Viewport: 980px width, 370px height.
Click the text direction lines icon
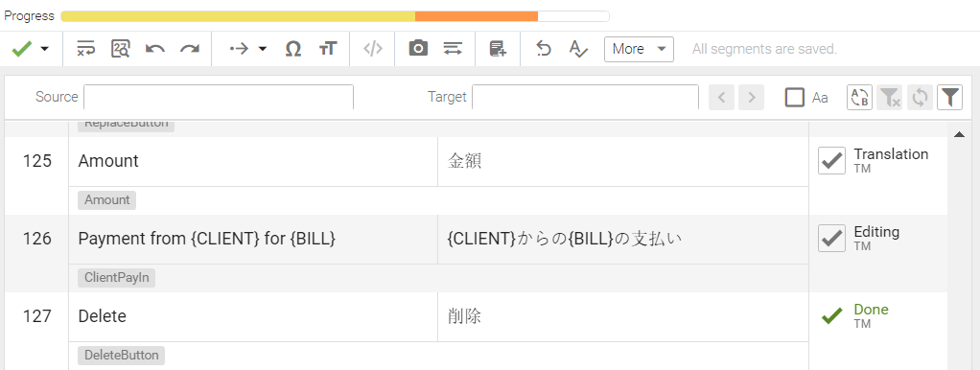click(x=453, y=48)
